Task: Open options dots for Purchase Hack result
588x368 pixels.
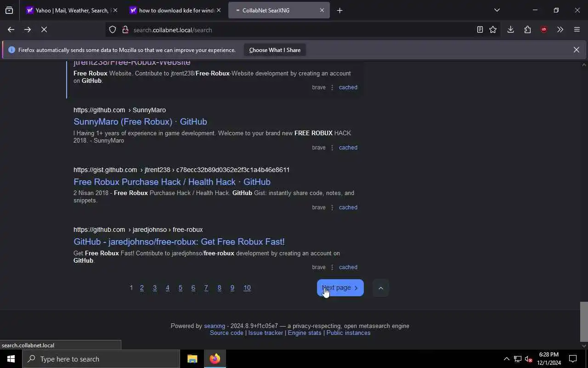Action: pos(332,207)
